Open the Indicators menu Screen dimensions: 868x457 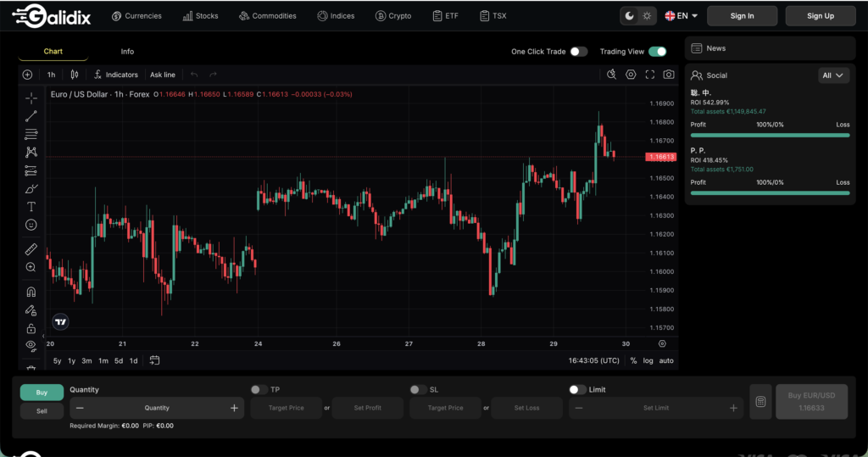click(115, 75)
